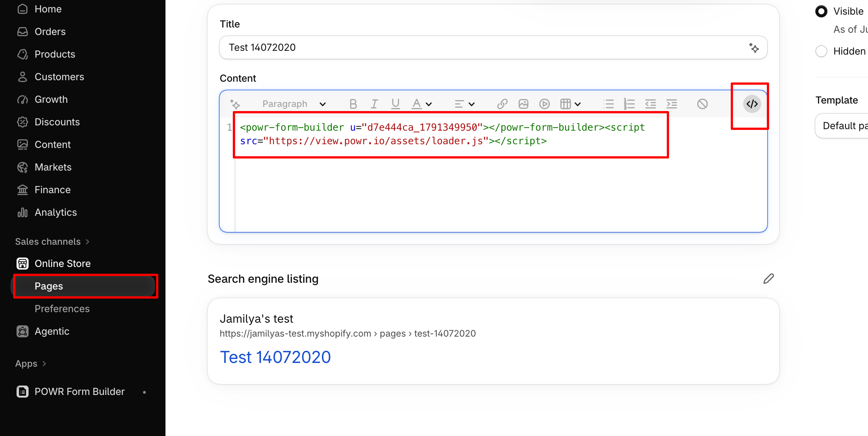Click inside the HTML code editor area

[x=493, y=174]
